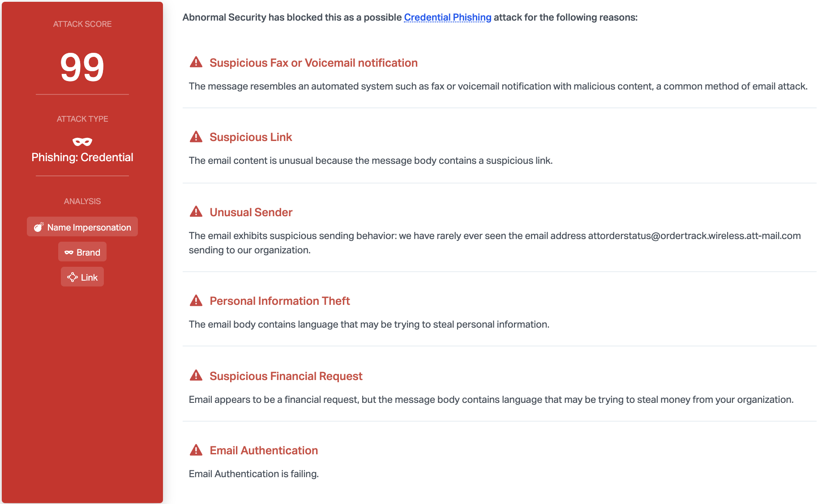Click warning icon beside Suspicious Financial Request
839x504 pixels.
click(x=196, y=376)
